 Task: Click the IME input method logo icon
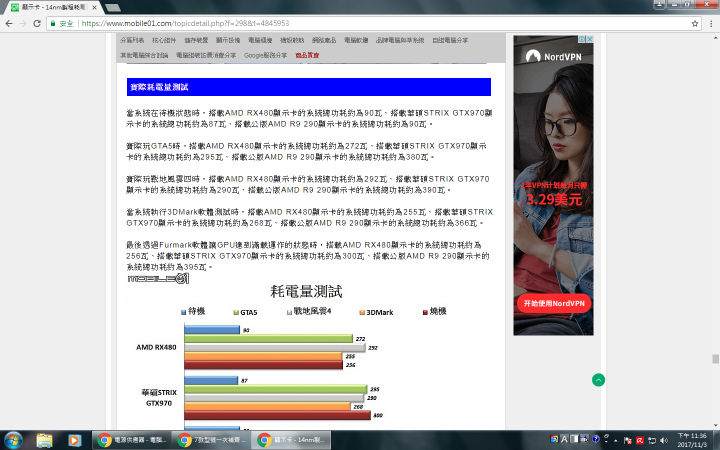tap(554, 439)
